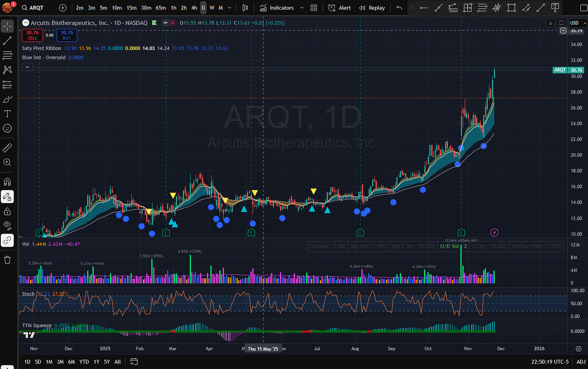Set the date range to 1D
Viewport: 588px width, 369px height.
click(x=27, y=362)
